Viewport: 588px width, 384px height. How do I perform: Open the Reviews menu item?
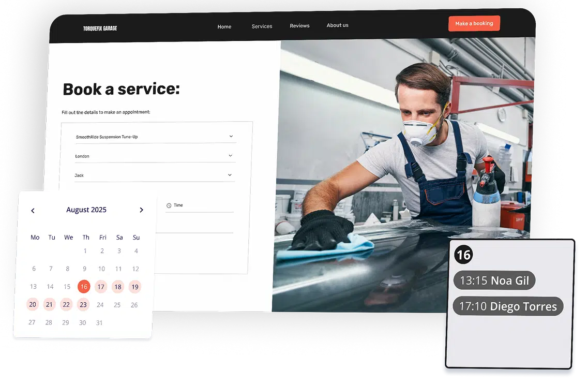point(299,25)
